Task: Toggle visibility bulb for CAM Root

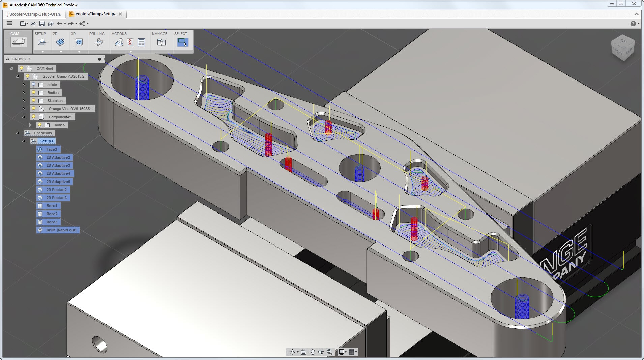Action: click(x=21, y=68)
